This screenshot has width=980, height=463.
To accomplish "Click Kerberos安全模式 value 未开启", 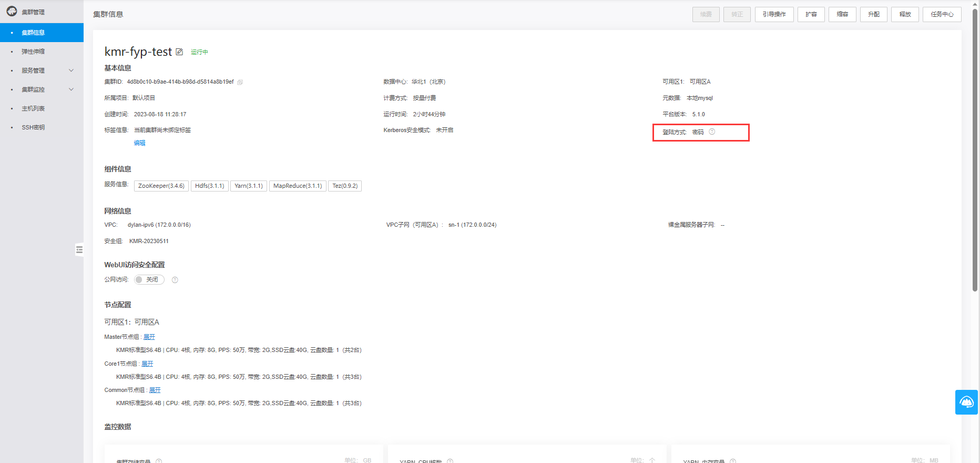I will pos(445,130).
